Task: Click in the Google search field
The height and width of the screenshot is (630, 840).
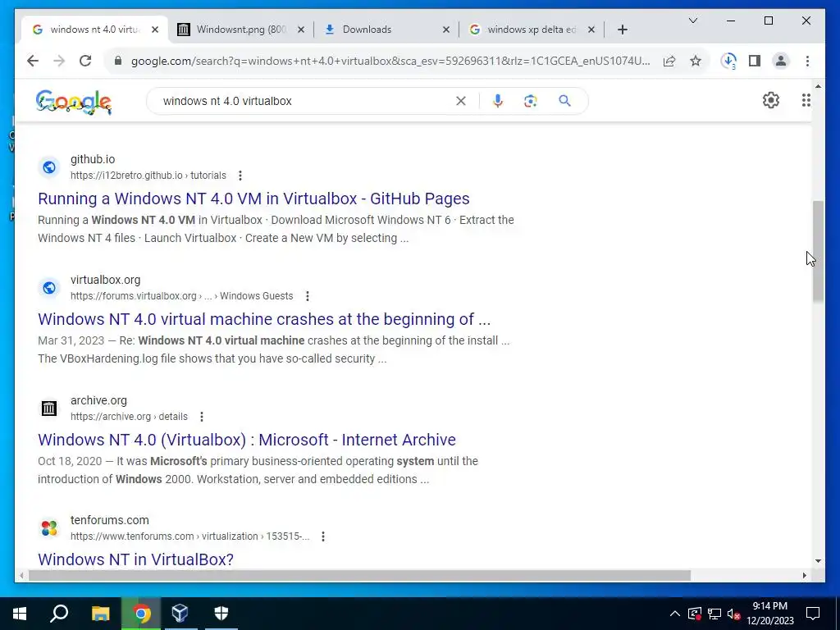Action: point(305,101)
